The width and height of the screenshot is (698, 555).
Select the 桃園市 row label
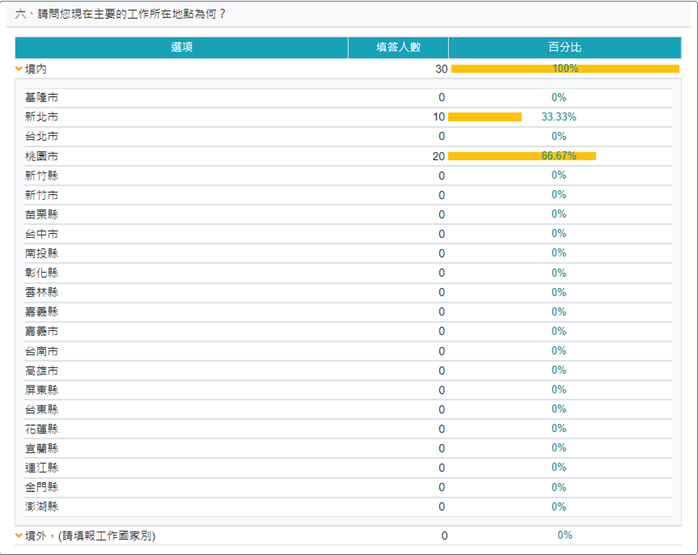point(41,156)
